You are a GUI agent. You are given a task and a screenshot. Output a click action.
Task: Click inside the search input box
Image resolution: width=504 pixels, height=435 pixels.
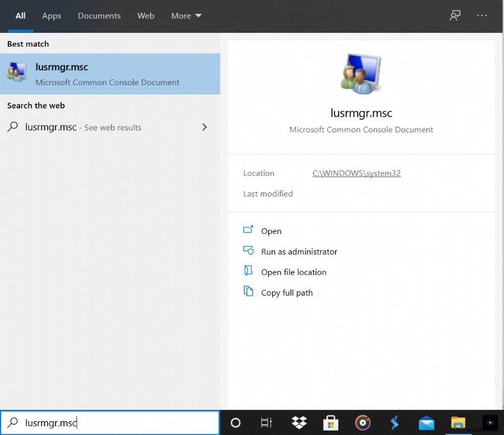pyautogui.click(x=110, y=422)
